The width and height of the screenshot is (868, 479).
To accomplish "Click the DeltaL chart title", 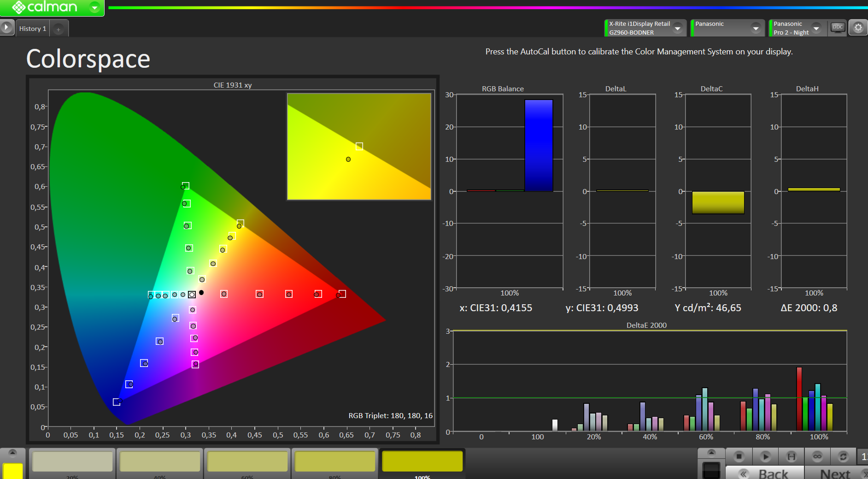I will tap(616, 89).
